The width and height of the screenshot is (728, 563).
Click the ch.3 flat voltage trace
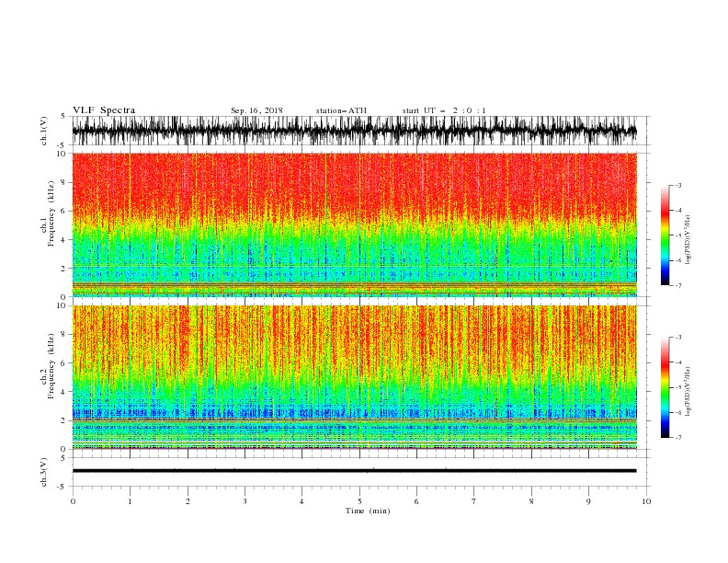tap(354, 471)
